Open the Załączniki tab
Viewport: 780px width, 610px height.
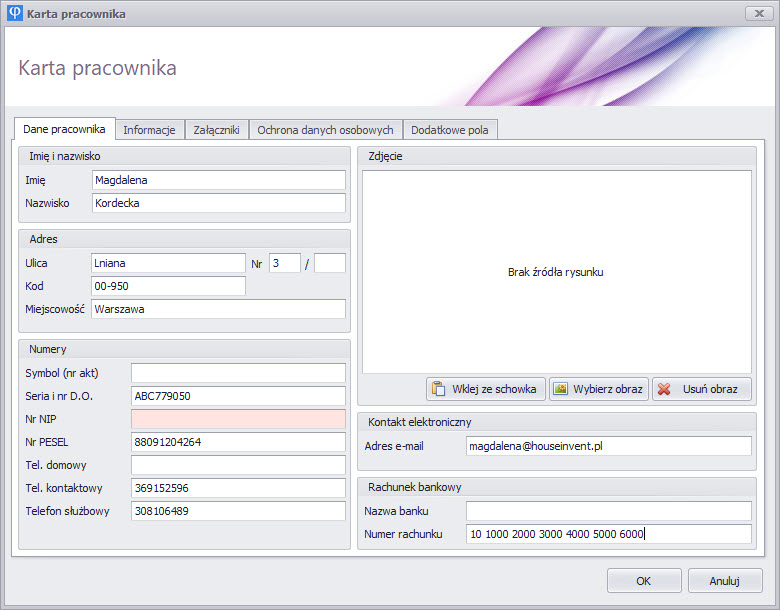[216, 130]
